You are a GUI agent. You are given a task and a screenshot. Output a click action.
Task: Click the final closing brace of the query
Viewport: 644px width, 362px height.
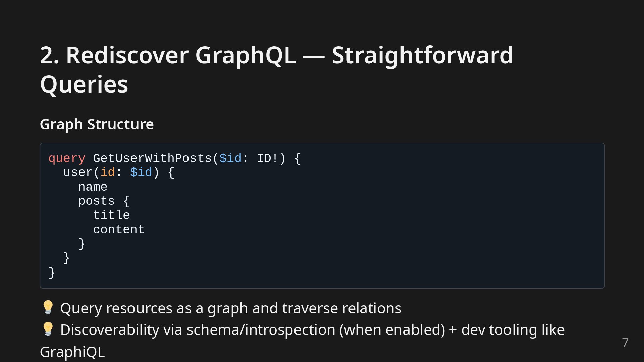pyautogui.click(x=52, y=273)
